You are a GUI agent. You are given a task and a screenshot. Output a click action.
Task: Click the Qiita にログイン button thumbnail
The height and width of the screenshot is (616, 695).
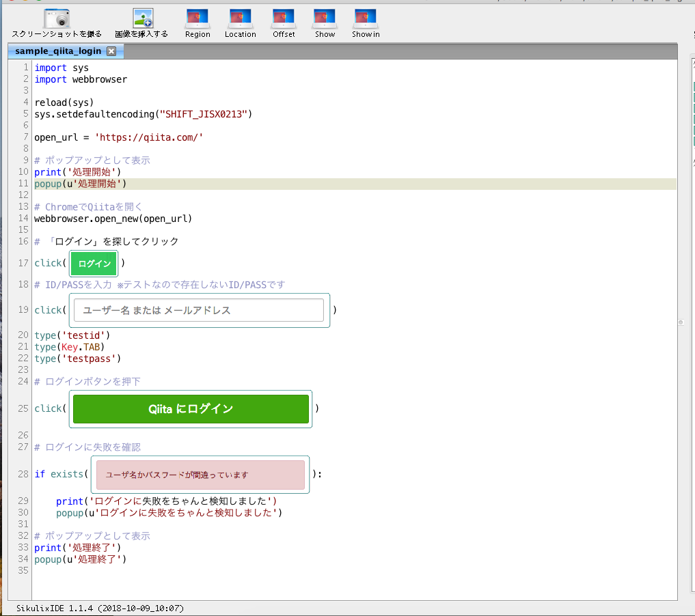191,409
